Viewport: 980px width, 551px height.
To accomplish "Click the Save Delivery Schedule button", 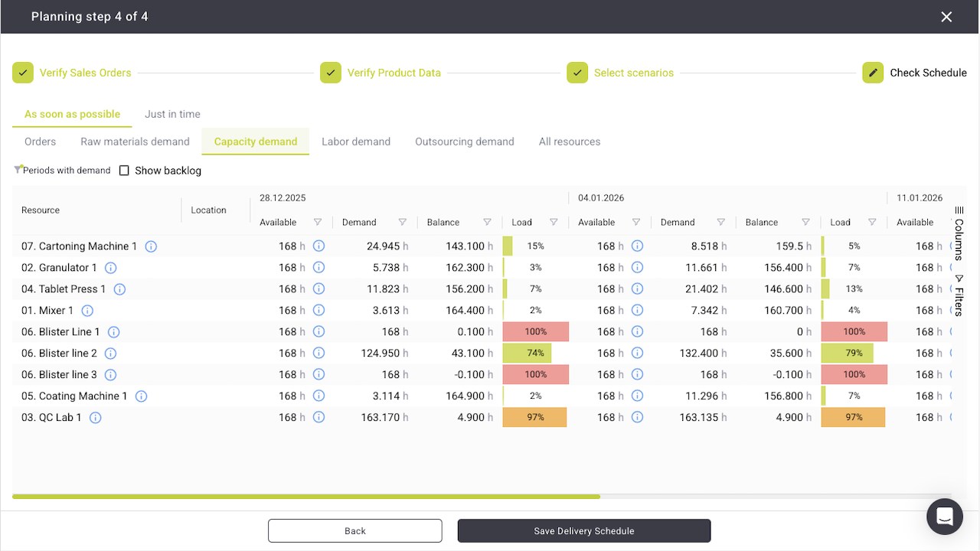I will tap(584, 531).
